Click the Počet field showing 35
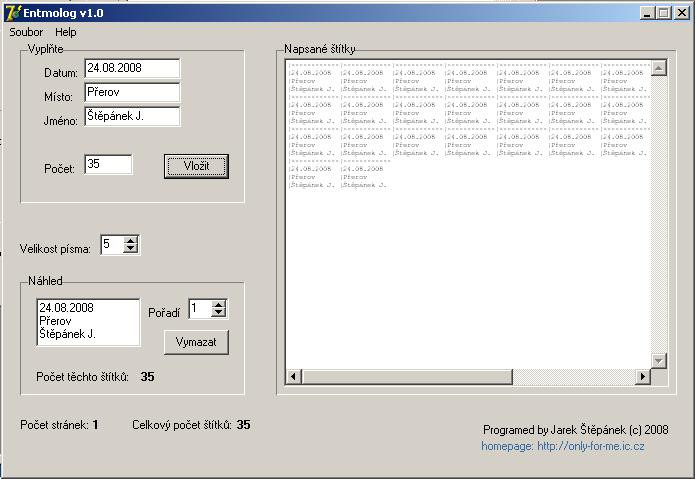This screenshot has height=479, width=695. [x=108, y=164]
